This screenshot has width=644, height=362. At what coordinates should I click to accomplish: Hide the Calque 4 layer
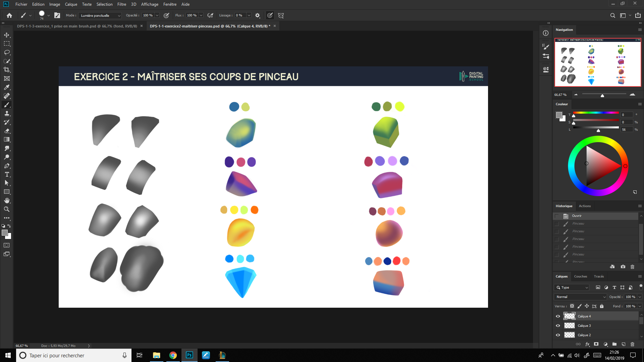558,316
